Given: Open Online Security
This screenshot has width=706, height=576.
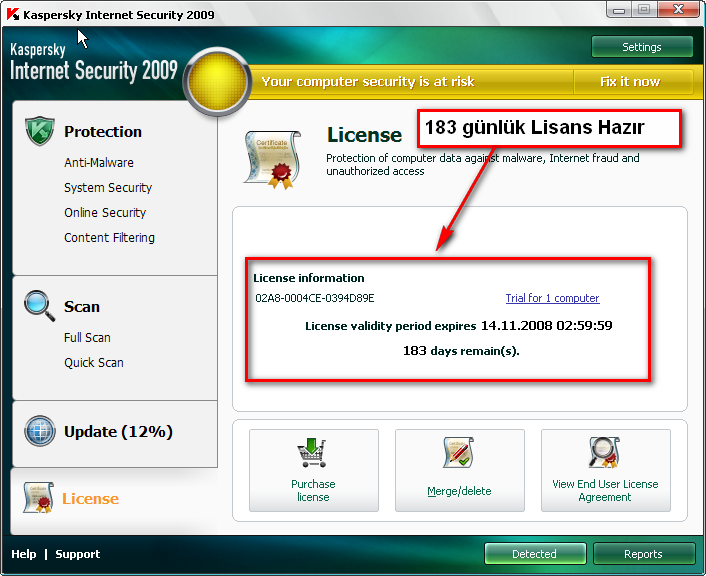Looking at the screenshot, I should (105, 213).
